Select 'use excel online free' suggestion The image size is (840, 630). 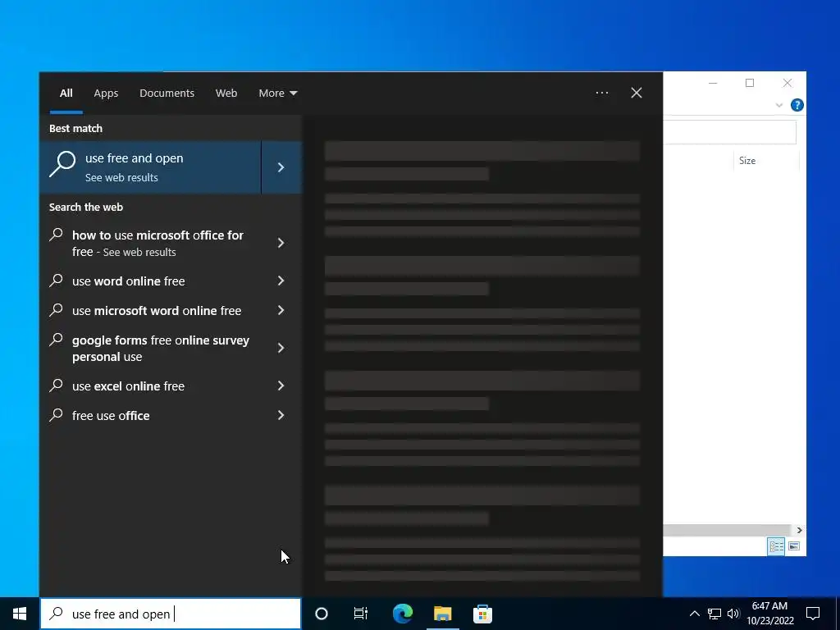[x=150, y=386]
